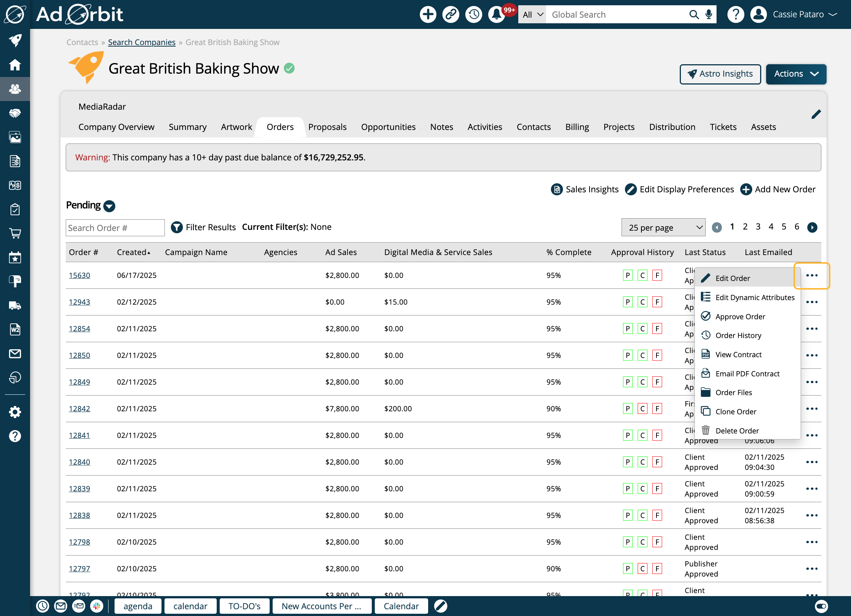Click the P approval box for order 12798
The image size is (851, 616).
click(x=628, y=542)
